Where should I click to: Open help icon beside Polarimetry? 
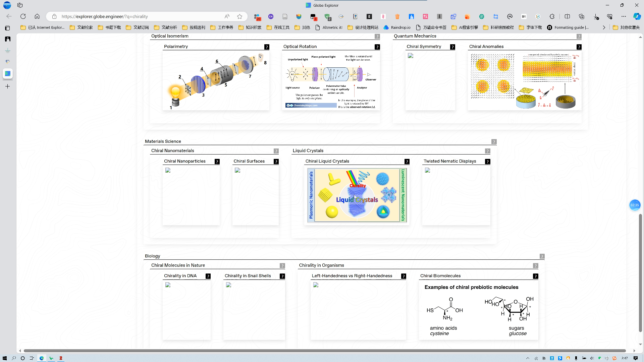click(x=267, y=47)
